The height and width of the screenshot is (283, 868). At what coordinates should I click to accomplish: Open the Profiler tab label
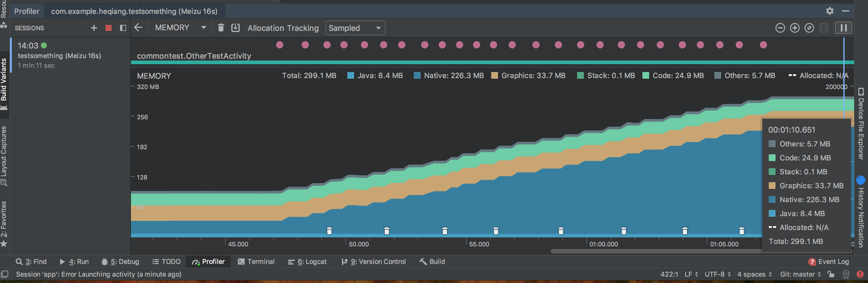(27, 11)
